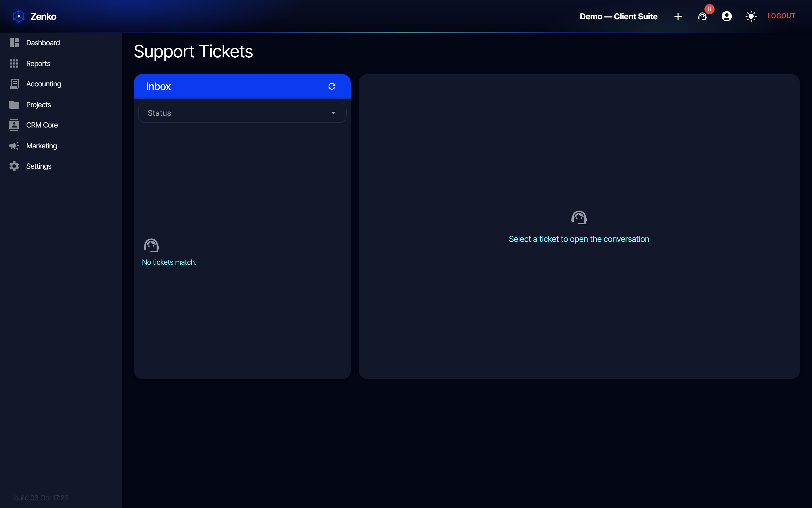Click the Accounting receipt icon

(14, 84)
